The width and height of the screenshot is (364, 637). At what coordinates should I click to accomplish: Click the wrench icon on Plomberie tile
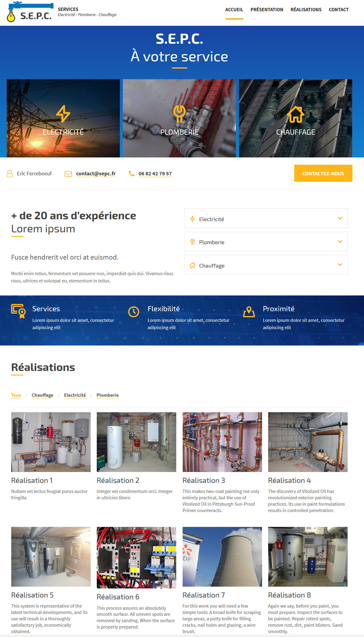pos(179,114)
